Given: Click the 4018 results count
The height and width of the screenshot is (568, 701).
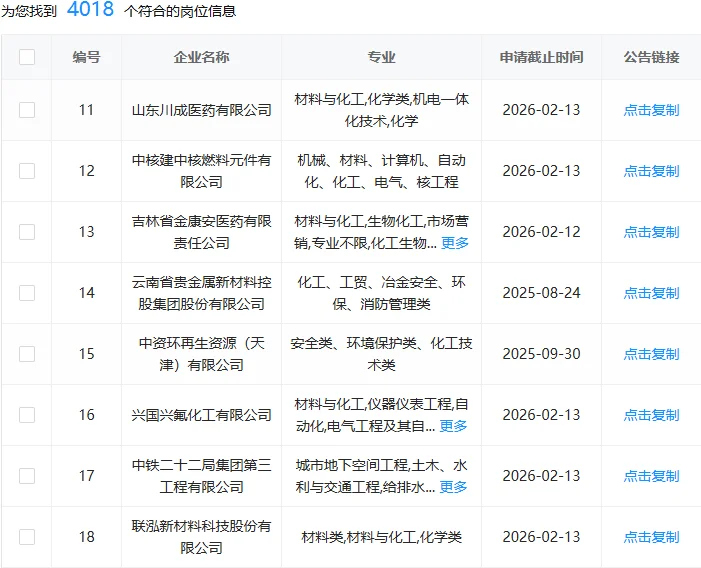Looking at the screenshot, I should coord(90,9).
